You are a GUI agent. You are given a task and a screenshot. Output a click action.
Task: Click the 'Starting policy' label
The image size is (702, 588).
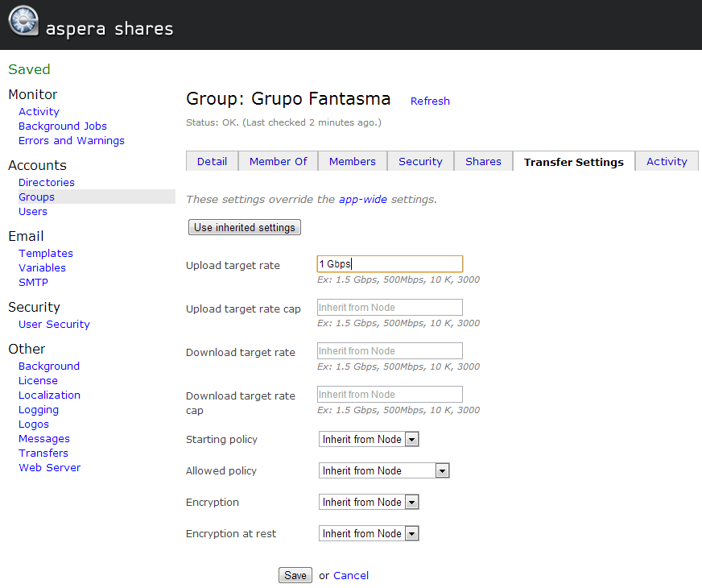pyautogui.click(x=221, y=439)
